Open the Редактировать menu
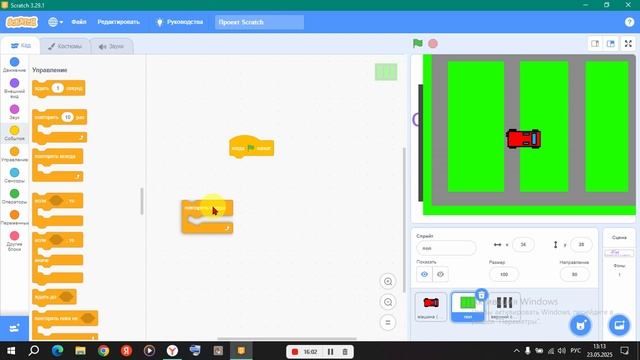Screen dimensions: 640x360 click(118, 22)
